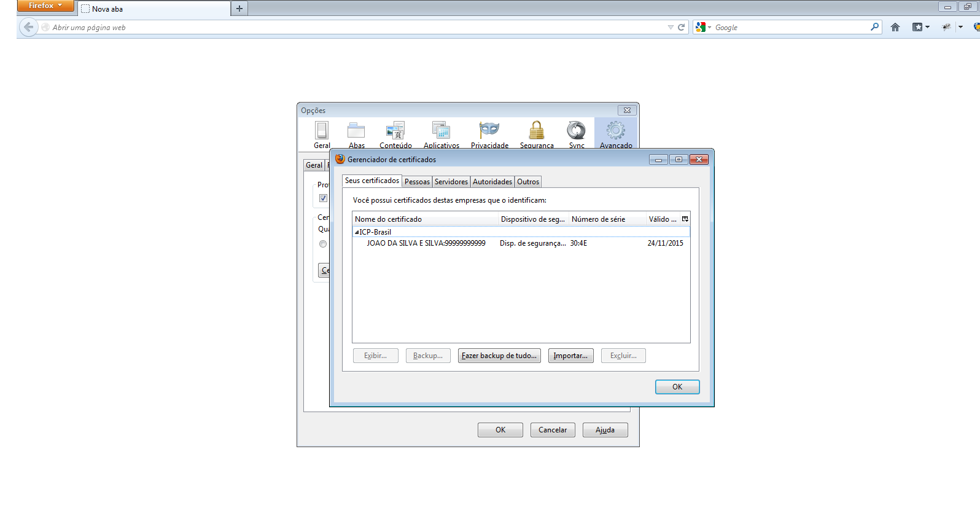Switch to the Autoridades tab

492,182
